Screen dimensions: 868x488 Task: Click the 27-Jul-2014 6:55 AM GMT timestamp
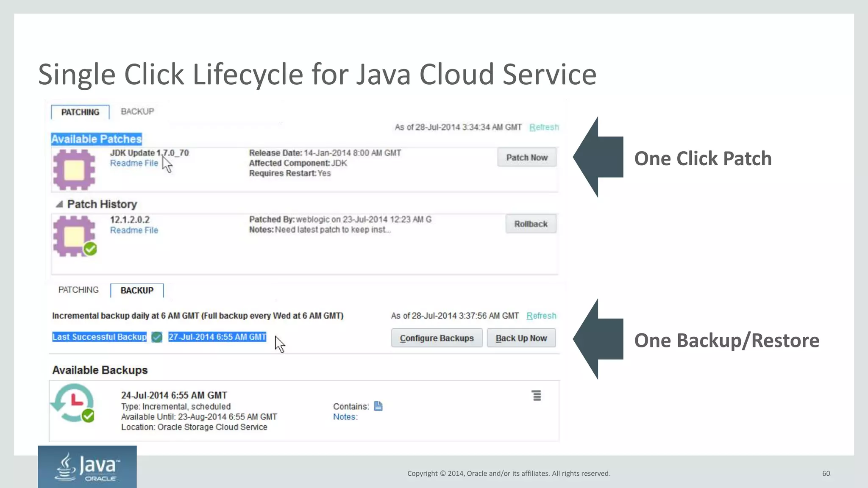[x=217, y=337]
